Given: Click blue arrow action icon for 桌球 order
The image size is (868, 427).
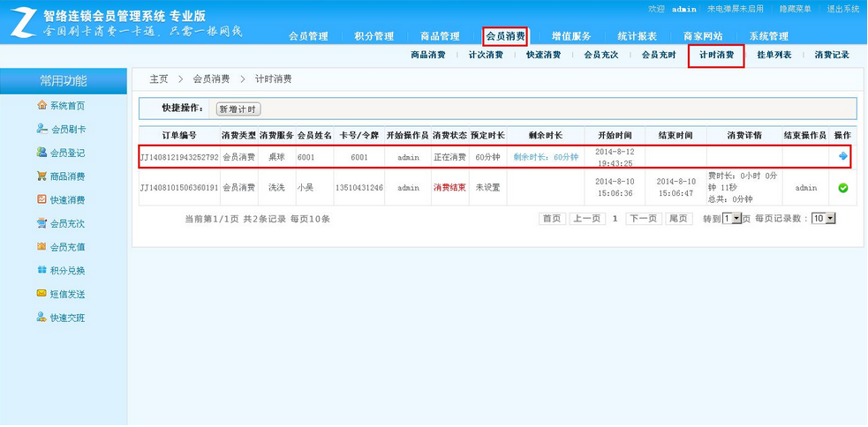Looking at the screenshot, I should coord(842,156).
